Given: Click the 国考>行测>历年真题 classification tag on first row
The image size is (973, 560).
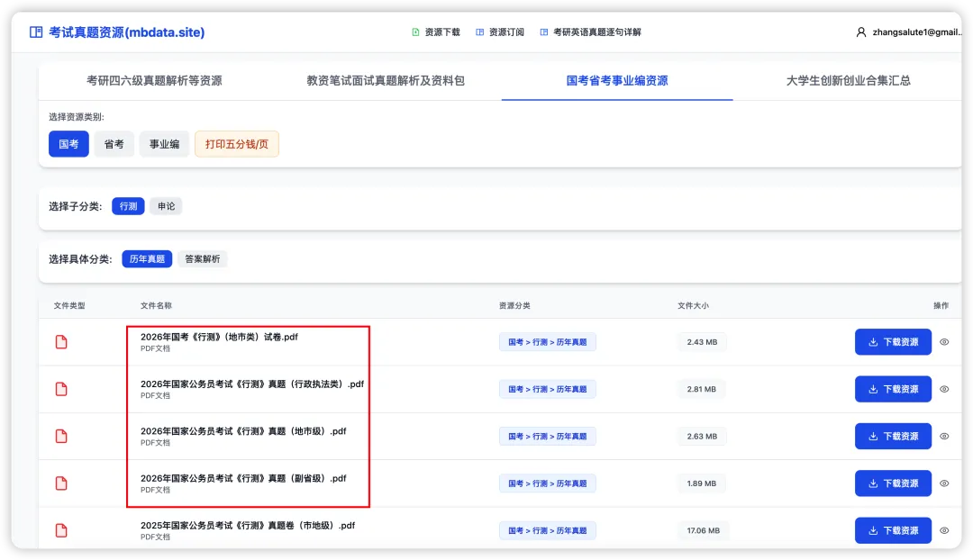Looking at the screenshot, I should [549, 342].
